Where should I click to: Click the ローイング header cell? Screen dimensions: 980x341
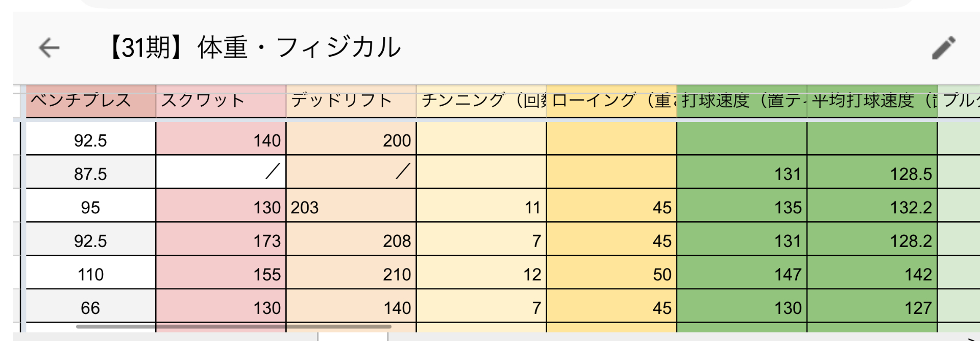[611, 101]
